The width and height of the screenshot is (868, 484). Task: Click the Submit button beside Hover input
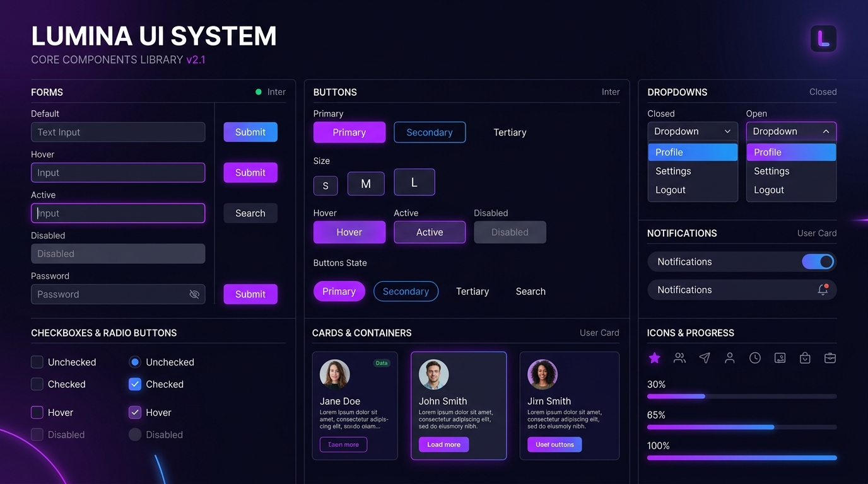point(250,173)
